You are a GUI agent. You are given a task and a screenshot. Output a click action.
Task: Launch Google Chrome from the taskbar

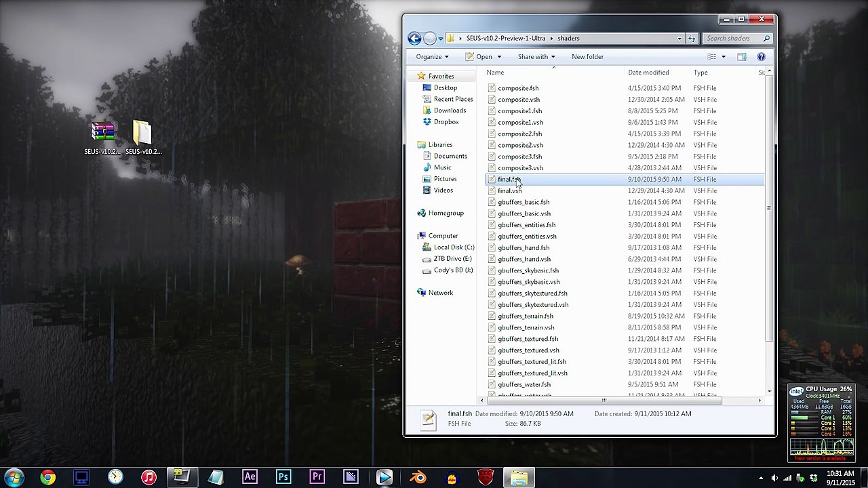click(47, 478)
